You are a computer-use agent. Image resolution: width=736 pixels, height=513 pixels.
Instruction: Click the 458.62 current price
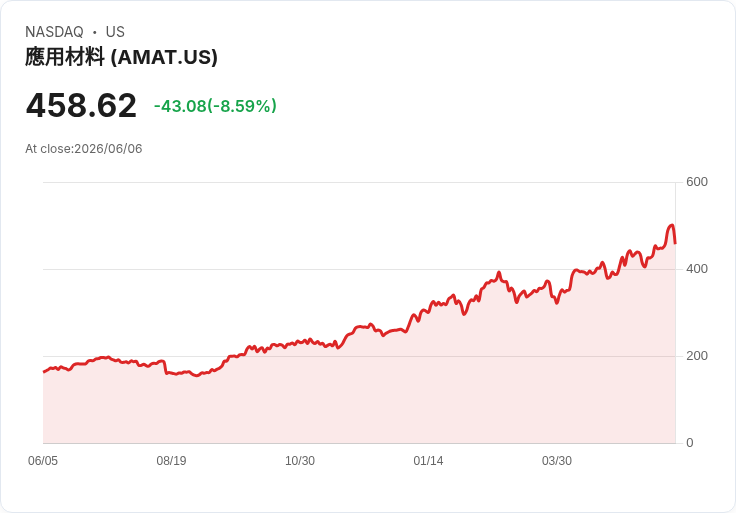pyautogui.click(x=81, y=106)
